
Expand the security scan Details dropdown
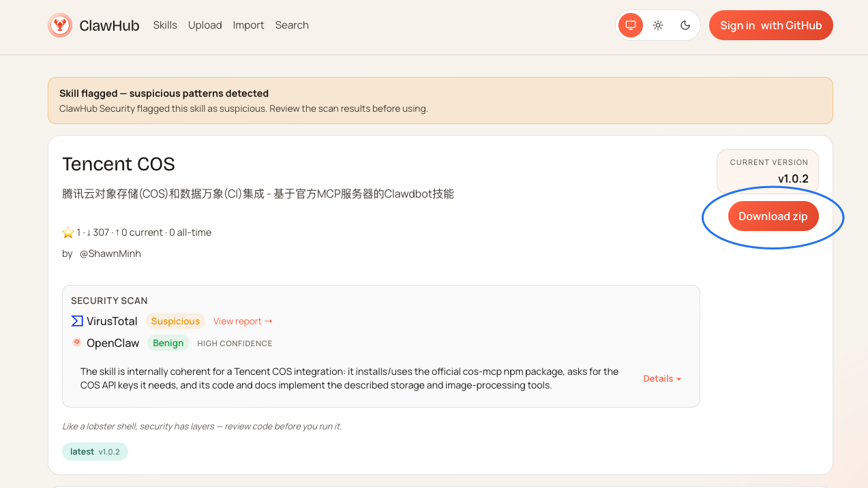click(x=662, y=379)
